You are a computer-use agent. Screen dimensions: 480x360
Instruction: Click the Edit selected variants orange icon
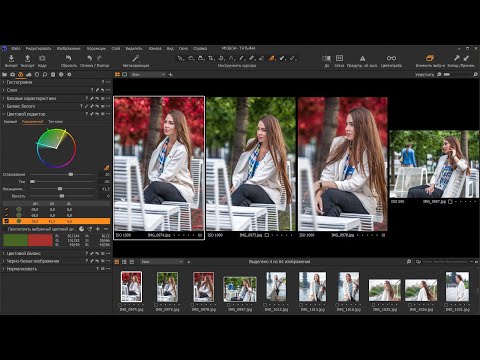click(x=430, y=58)
